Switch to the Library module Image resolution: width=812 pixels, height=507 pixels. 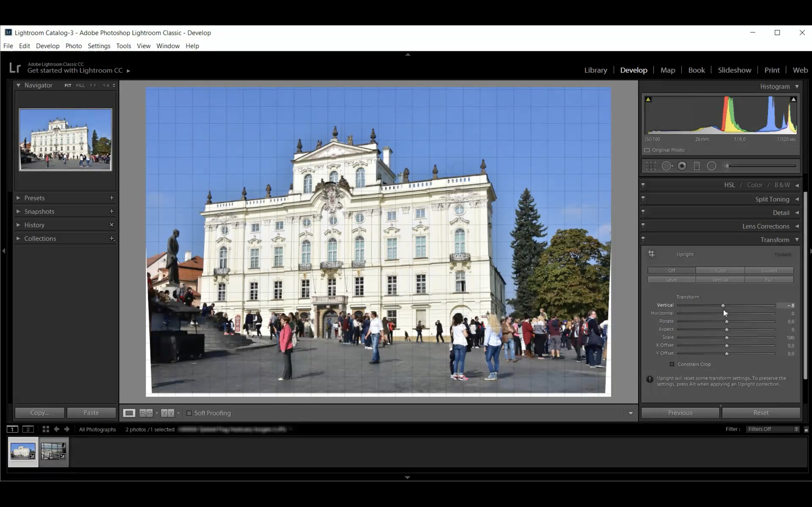(x=595, y=70)
